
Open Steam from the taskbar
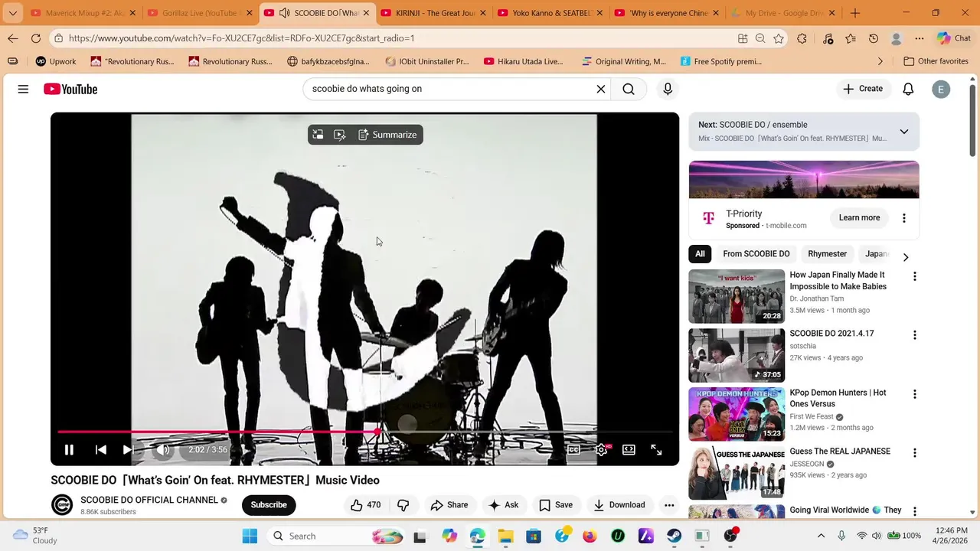[674, 536]
